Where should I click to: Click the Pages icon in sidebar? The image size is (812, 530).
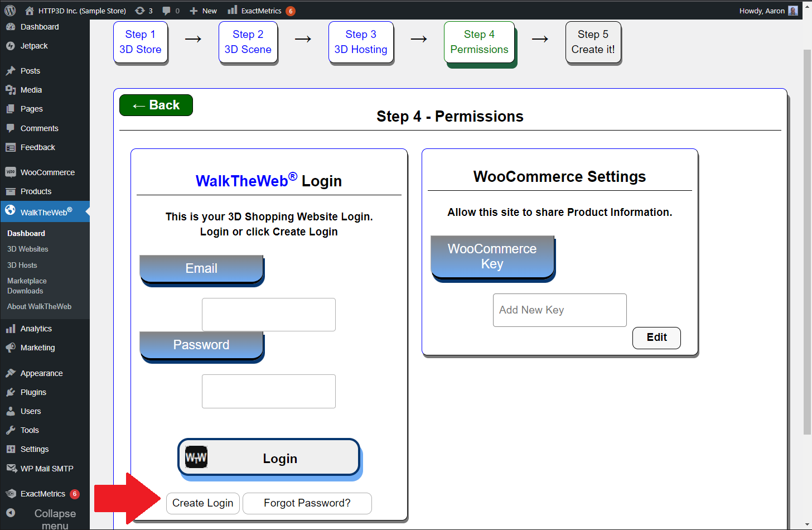pyautogui.click(x=10, y=109)
